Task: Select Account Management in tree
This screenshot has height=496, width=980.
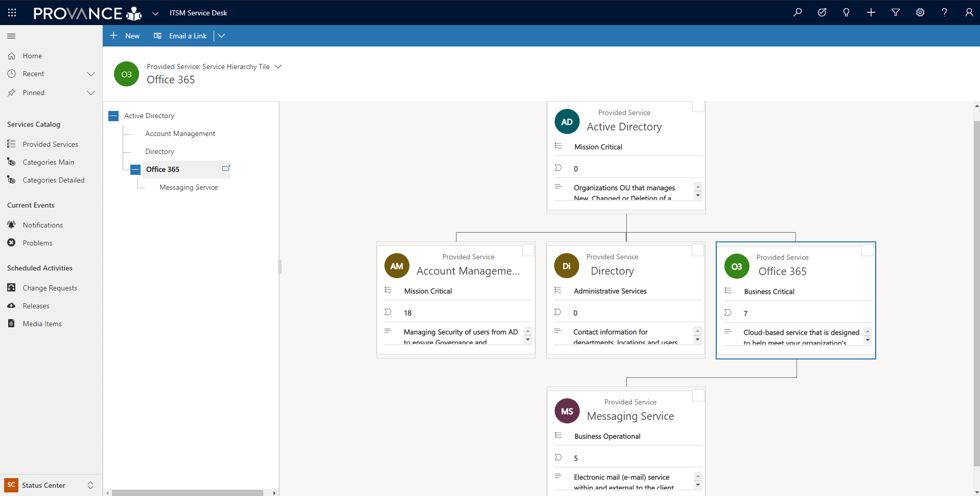Action: click(x=180, y=133)
